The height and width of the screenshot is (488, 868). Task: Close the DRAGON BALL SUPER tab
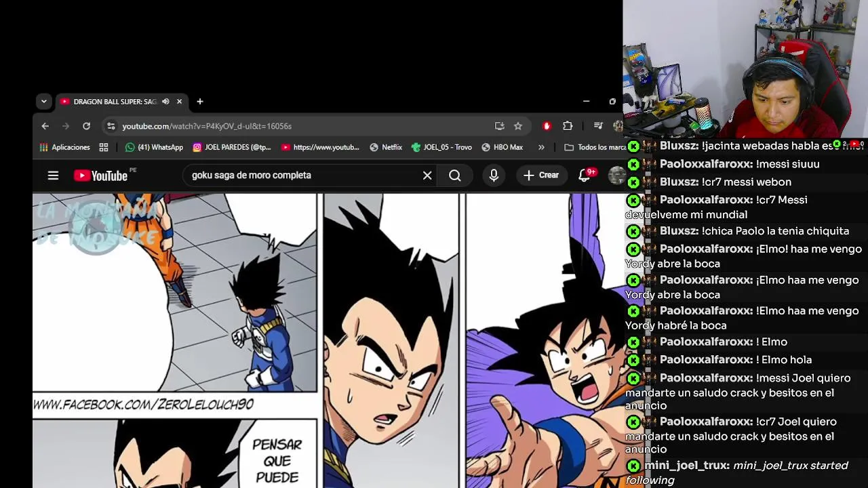click(179, 102)
